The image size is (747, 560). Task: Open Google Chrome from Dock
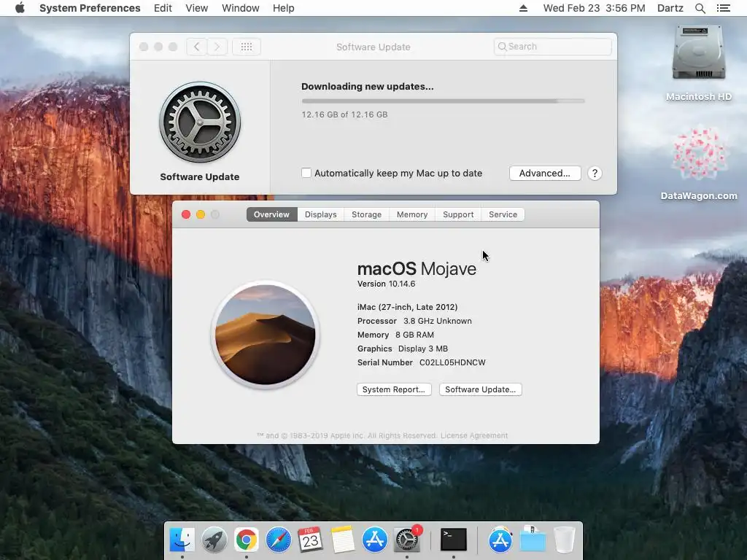tap(247, 540)
